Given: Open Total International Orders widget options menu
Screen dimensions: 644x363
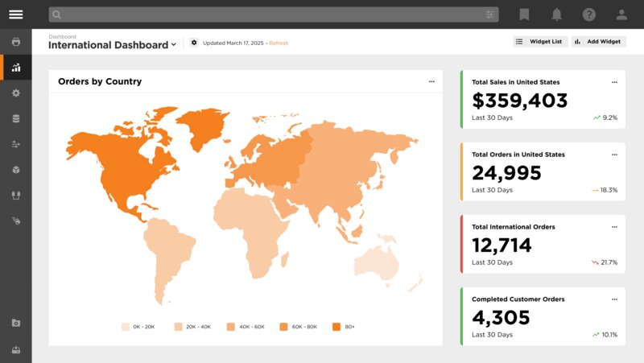Looking at the screenshot, I should (x=615, y=227).
